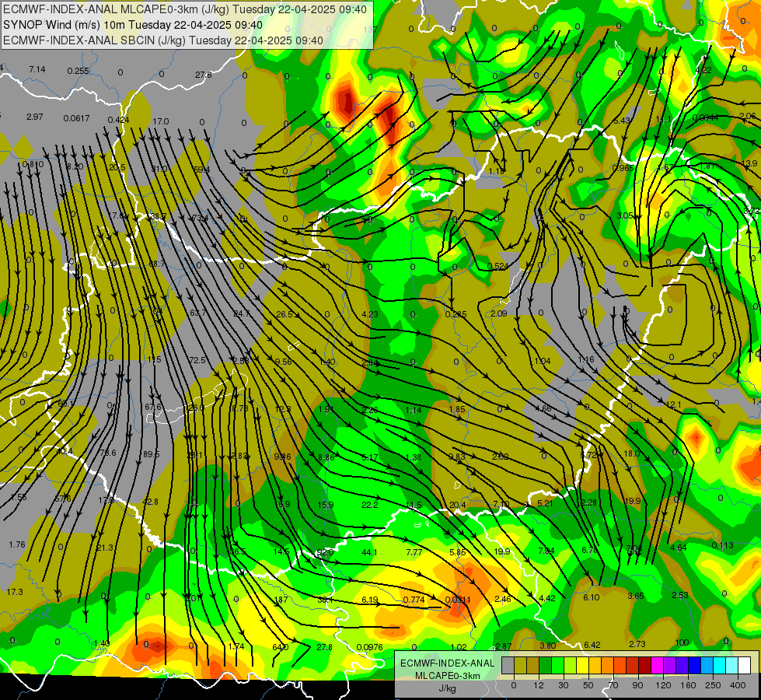Click the SYNOP Wind header line
The image size is (761, 700).
point(132,25)
